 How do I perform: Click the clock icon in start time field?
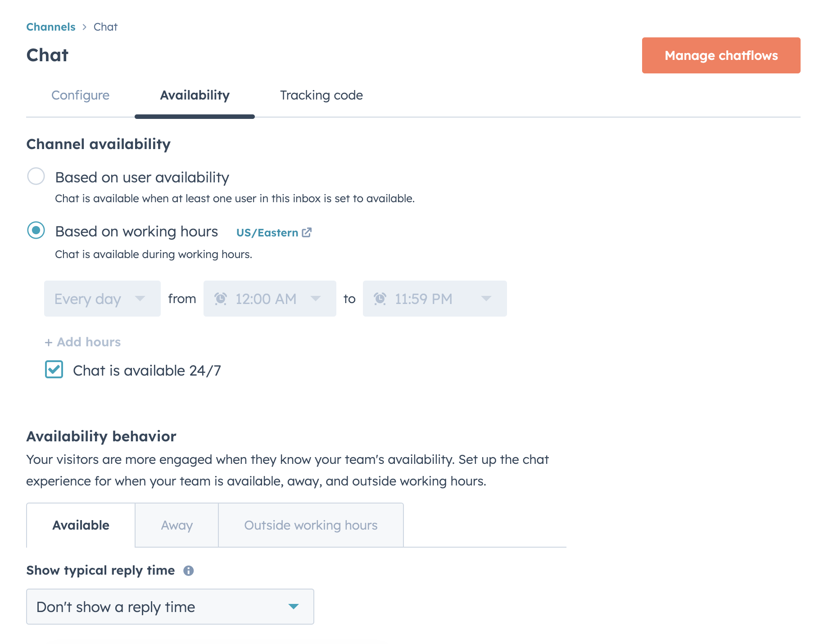pos(221,299)
